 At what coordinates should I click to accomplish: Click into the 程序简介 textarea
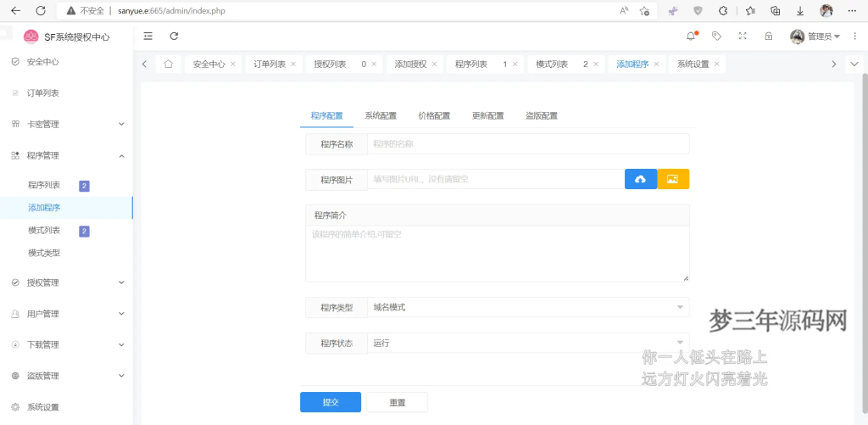[497, 254]
